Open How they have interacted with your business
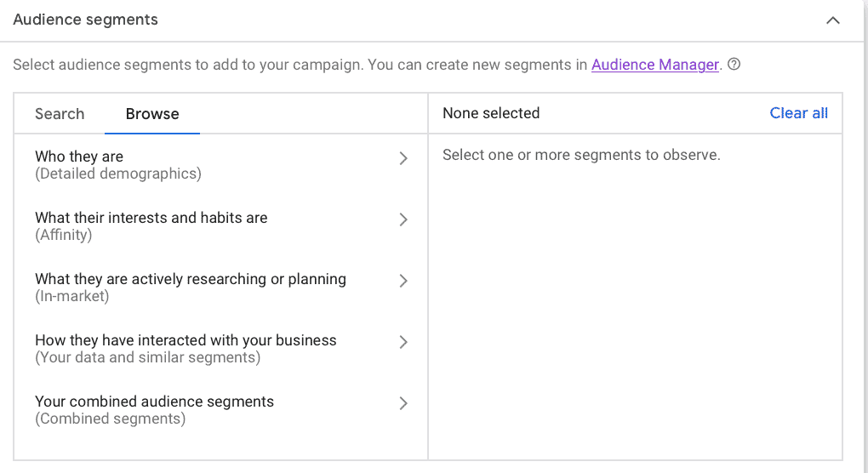This screenshot has width=868, height=473. [186, 340]
